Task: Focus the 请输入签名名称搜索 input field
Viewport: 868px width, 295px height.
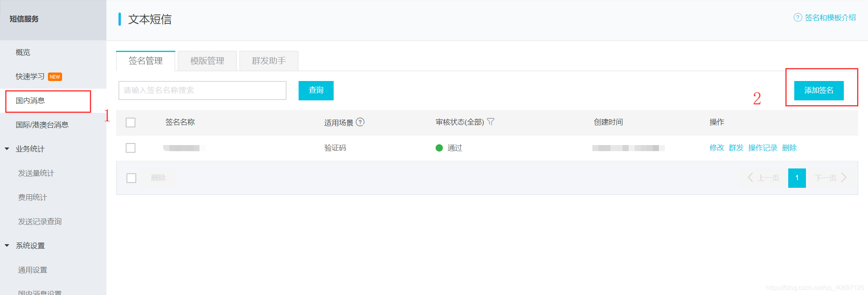Action: tap(202, 90)
